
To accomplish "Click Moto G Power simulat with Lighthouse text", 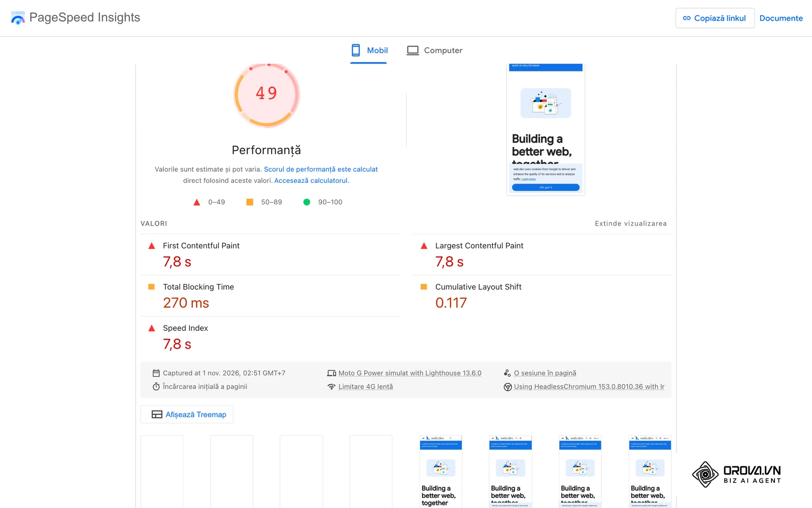I will click(x=410, y=373).
